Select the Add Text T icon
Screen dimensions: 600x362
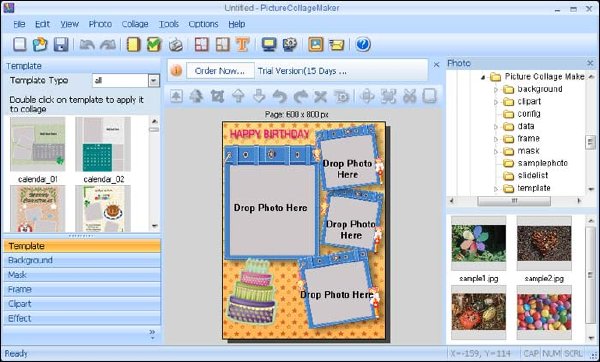(x=243, y=45)
